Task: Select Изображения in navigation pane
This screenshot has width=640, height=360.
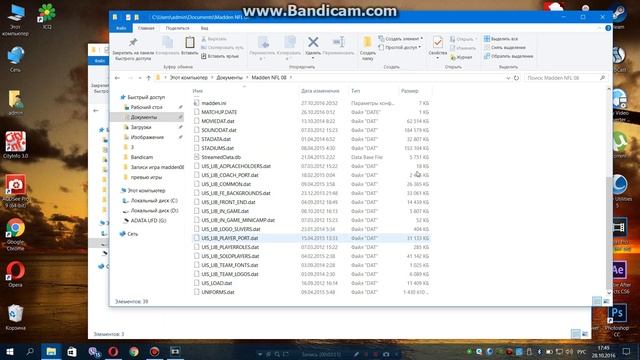Action: (147, 137)
